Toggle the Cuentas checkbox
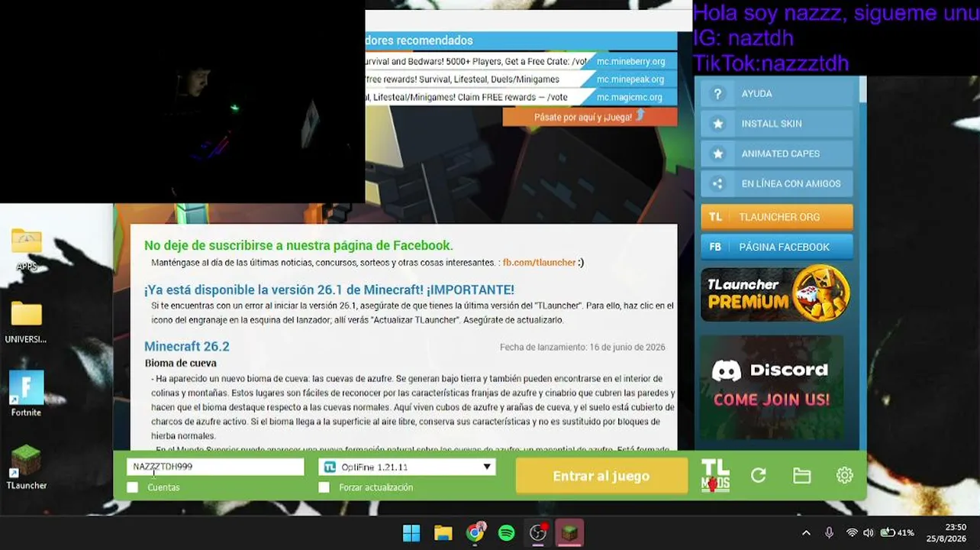This screenshot has width=980, height=550. 133,487
